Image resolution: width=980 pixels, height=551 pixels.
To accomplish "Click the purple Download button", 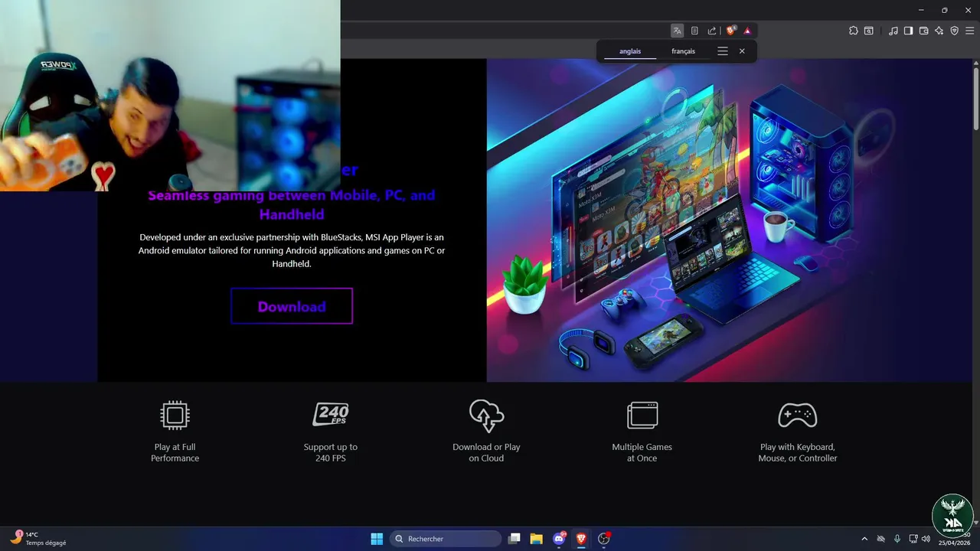I will pos(292,306).
